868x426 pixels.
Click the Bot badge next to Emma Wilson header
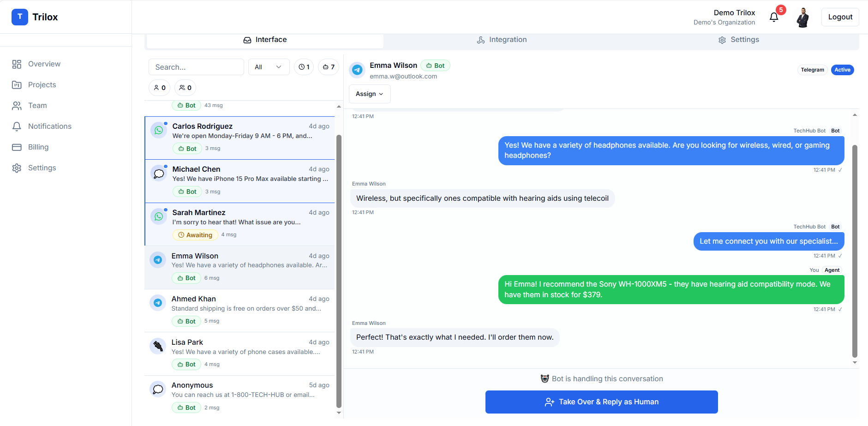[x=435, y=66]
